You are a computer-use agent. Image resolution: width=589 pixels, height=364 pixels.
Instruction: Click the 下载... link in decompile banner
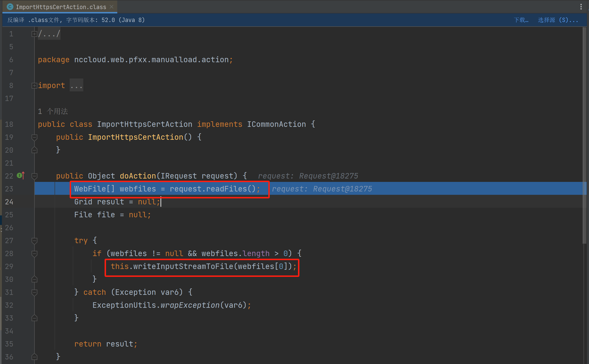click(x=521, y=20)
